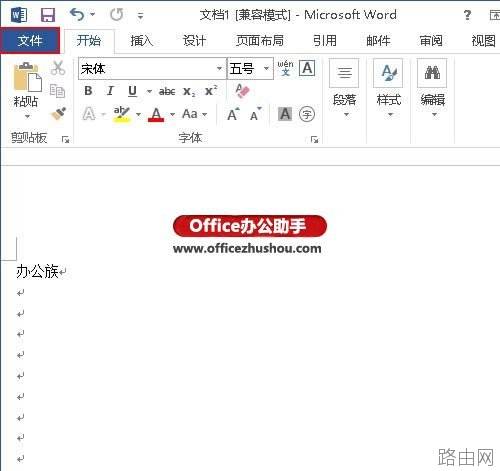500x471 pixels.
Task: Open Change Case Aa menu
Action: point(195,114)
